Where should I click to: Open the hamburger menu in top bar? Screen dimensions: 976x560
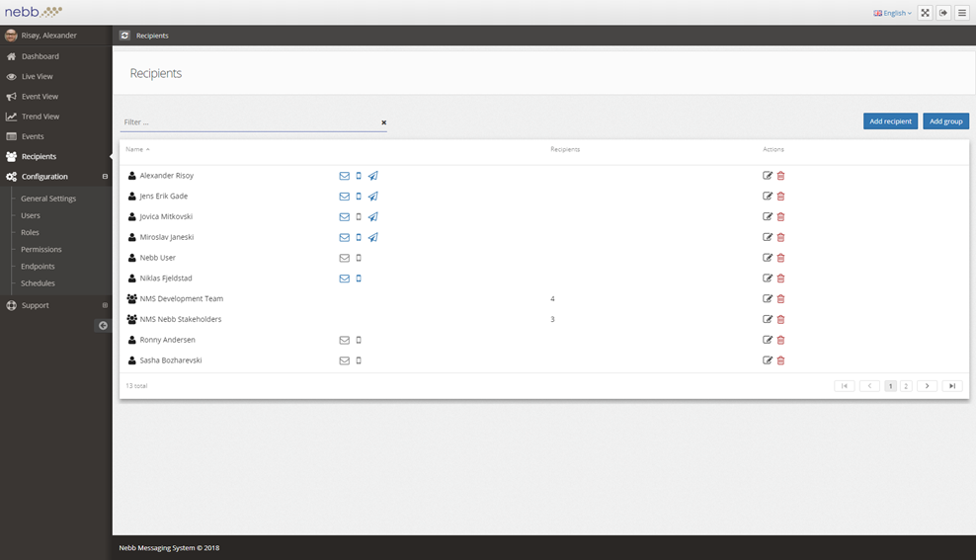pos(962,13)
